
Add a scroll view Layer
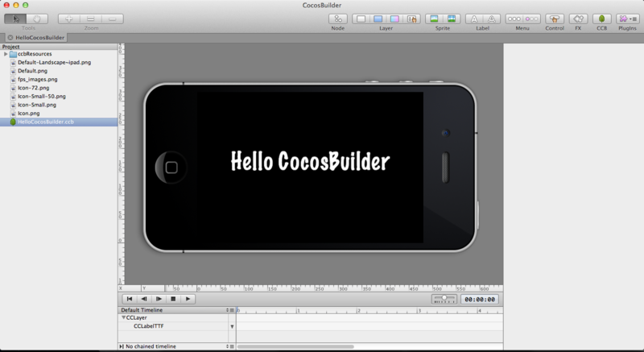pos(411,19)
